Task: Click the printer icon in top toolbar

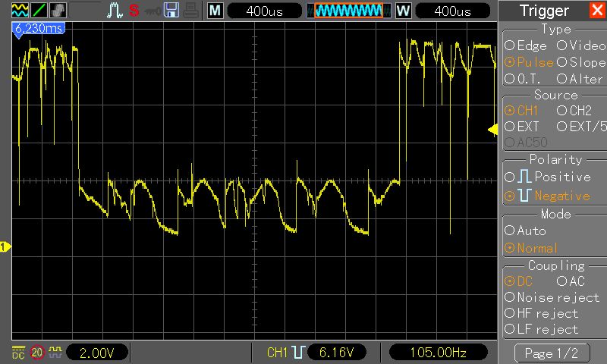Action: 191,11
